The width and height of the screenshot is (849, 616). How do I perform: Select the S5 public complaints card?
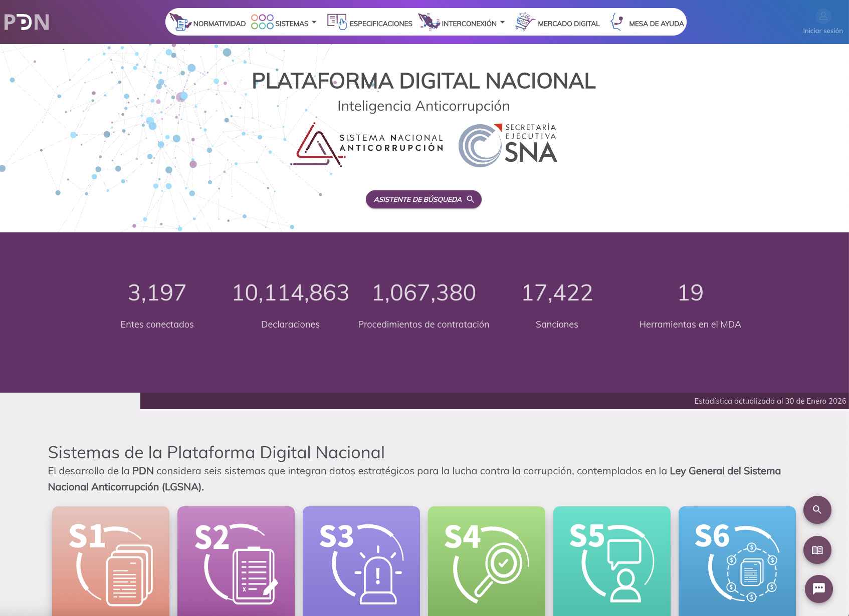pyautogui.click(x=612, y=561)
